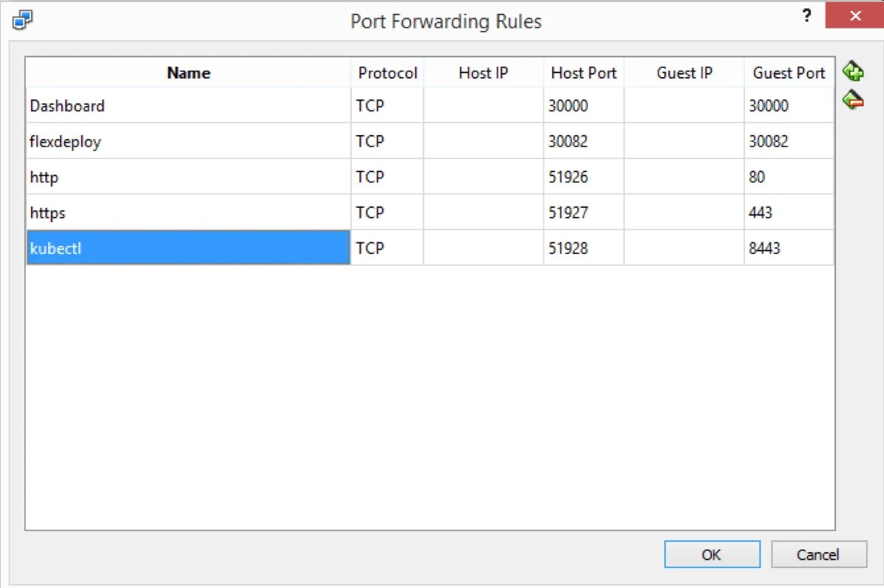884x588 pixels.
Task: Open the Protocol cell of the http rule
Action: [387, 178]
